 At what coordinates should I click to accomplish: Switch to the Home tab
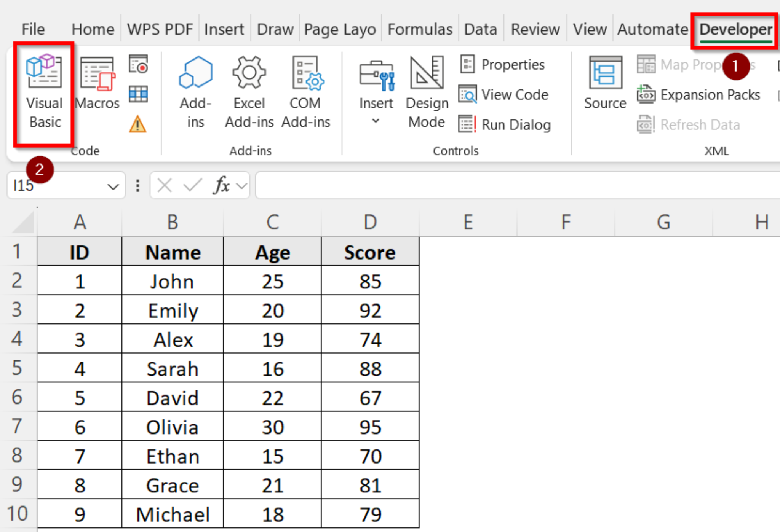coord(93,29)
